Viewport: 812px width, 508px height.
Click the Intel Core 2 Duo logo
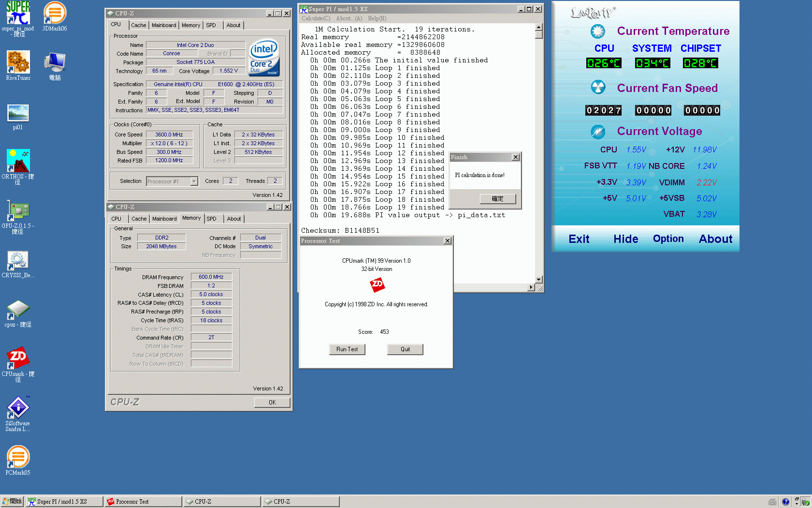click(263, 57)
